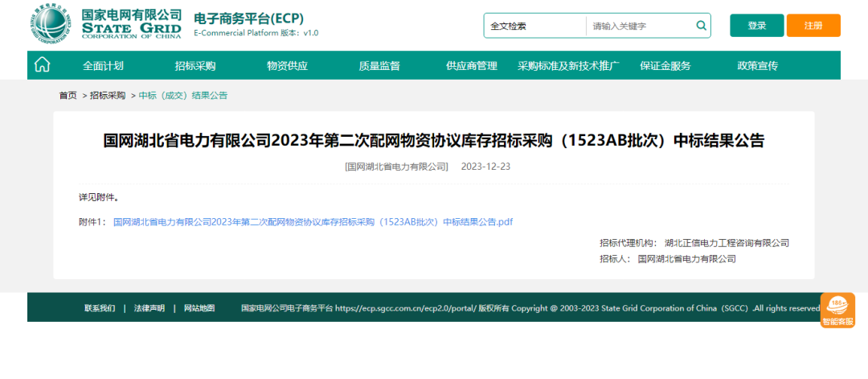This screenshot has height=379, width=868.
Task: Click the search magnifier icon
Action: coord(701,26)
